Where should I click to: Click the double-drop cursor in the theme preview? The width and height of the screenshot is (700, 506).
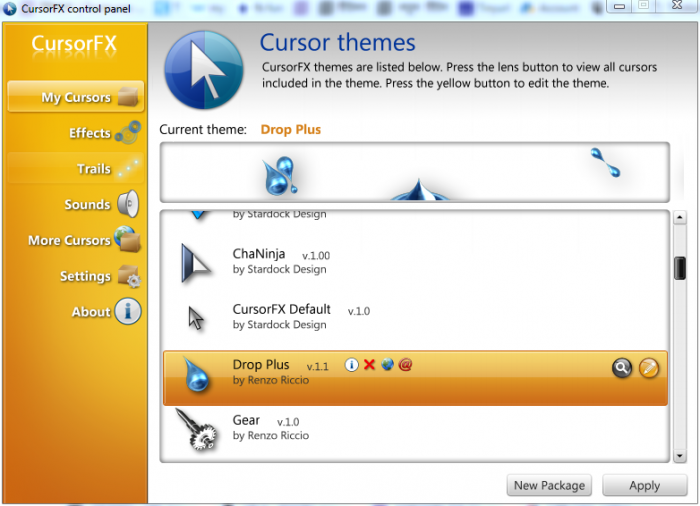tap(280, 176)
